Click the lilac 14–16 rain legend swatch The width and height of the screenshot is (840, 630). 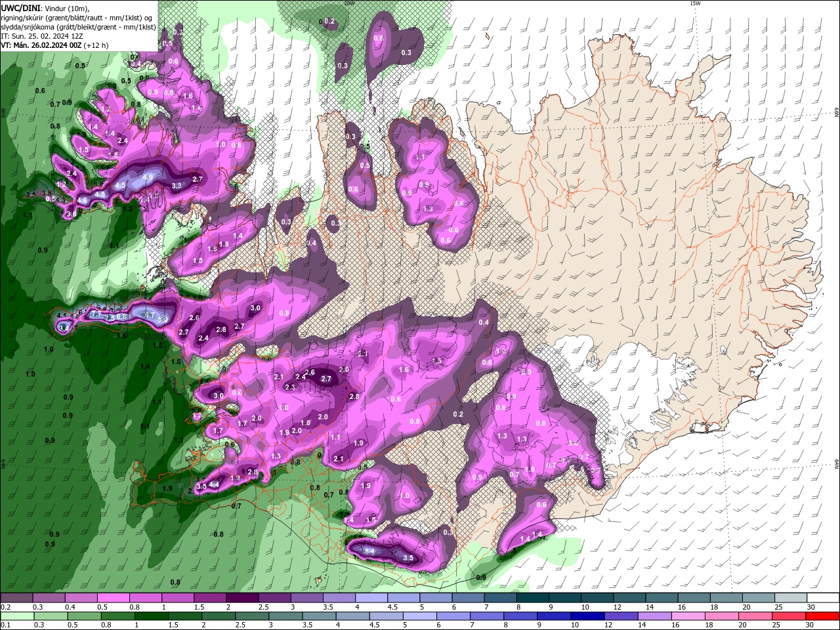click(655, 616)
